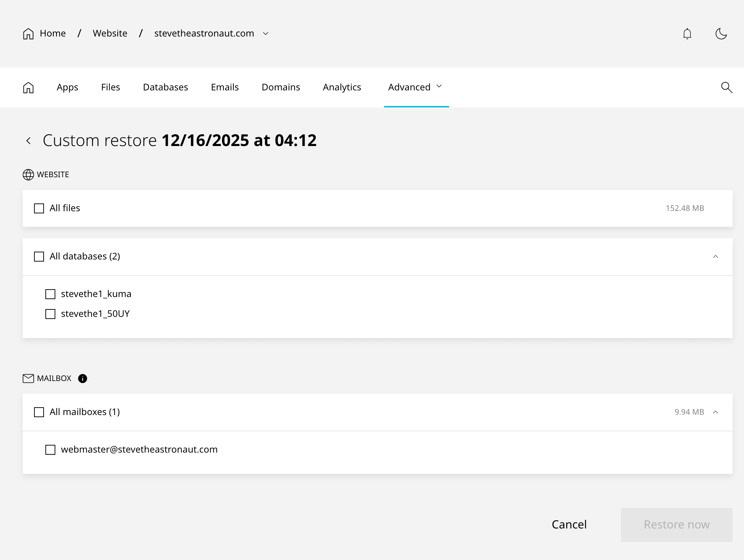Select the stevethe1_kuma database checkbox
The height and width of the screenshot is (560, 744).
[50, 294]
